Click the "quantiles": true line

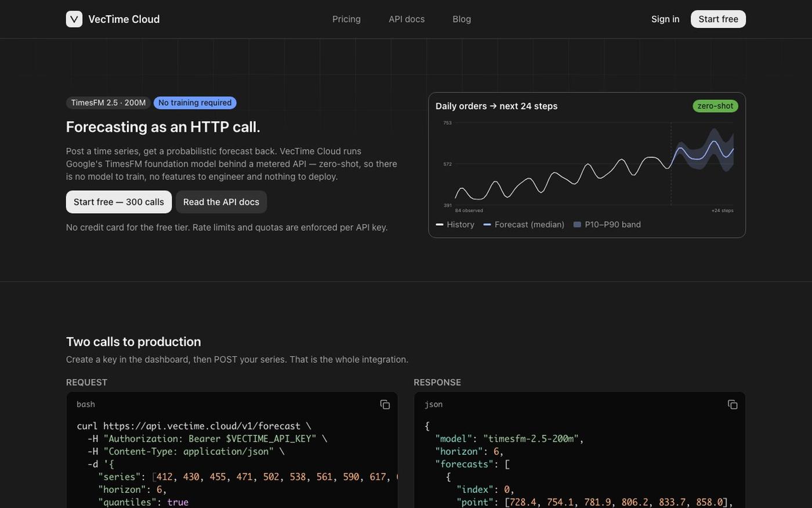pyautogui.click(x=143, y=502)
